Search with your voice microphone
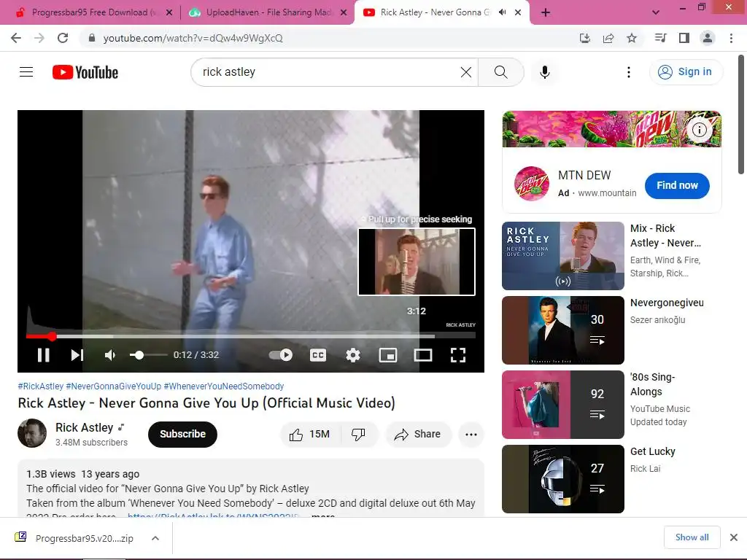Image resolution: width=747 pixels, height=560 pixels. tap(544, 72)
